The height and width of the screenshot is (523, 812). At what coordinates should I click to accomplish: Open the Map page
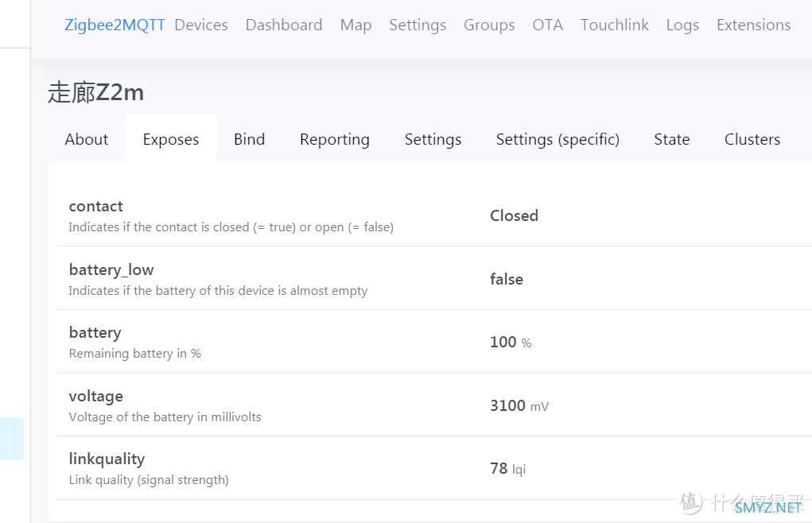point(355,25)
